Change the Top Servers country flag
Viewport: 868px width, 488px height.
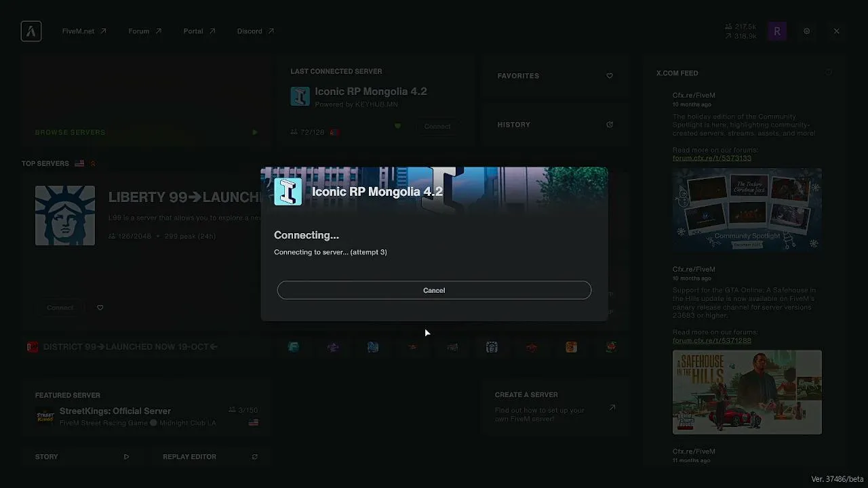(79, 163)
